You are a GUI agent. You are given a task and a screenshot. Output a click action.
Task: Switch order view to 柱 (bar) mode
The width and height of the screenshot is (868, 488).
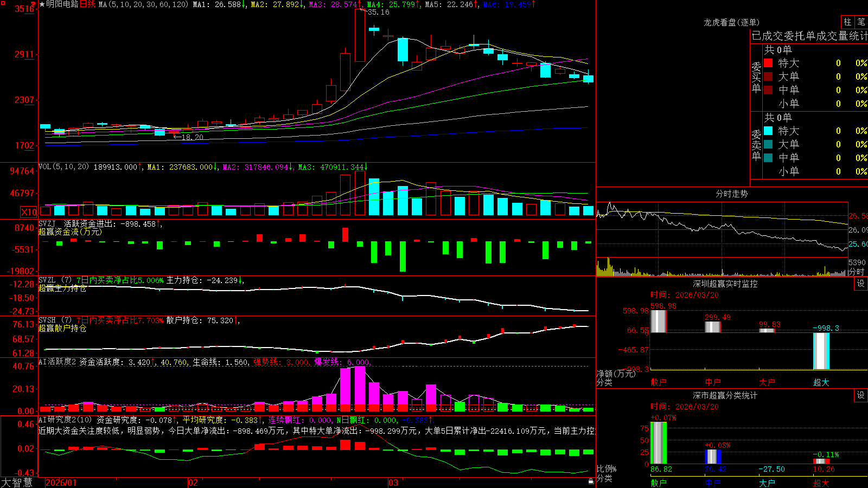point(847,22)
